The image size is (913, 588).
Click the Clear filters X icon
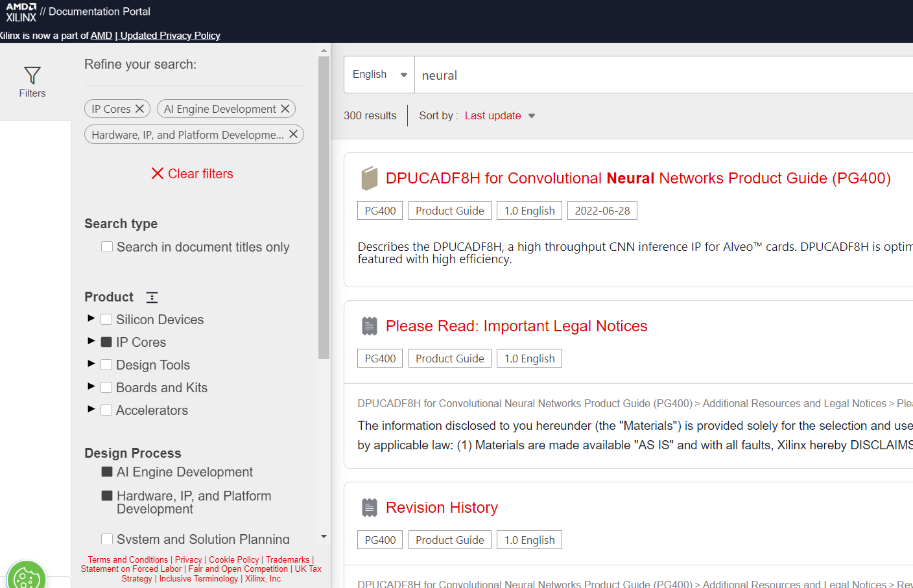tap(157, 174)
